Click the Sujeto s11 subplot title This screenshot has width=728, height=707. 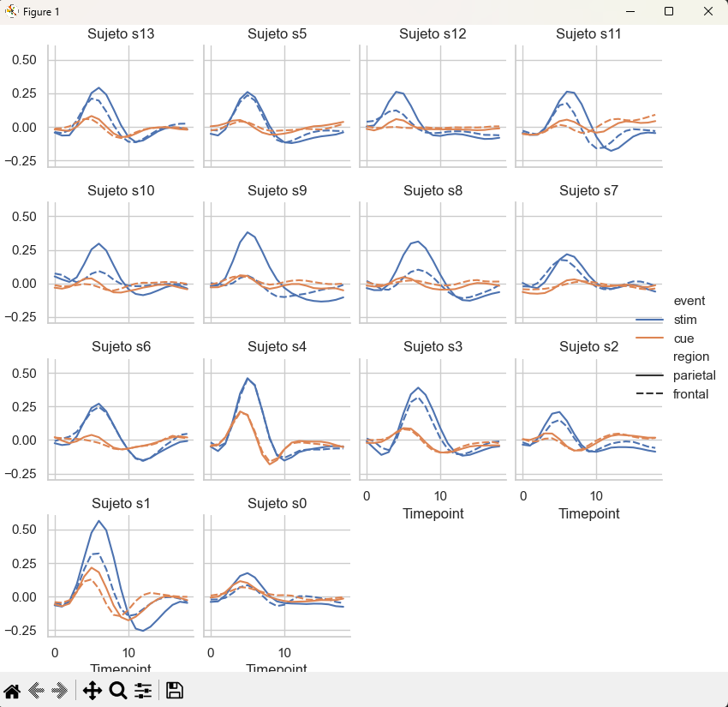point(588,34)
